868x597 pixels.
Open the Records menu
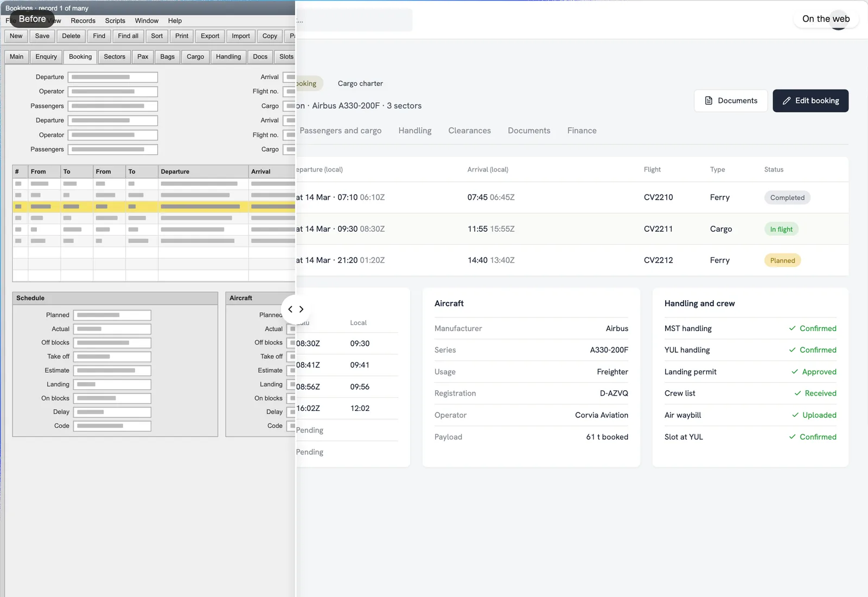coord(83,21)
